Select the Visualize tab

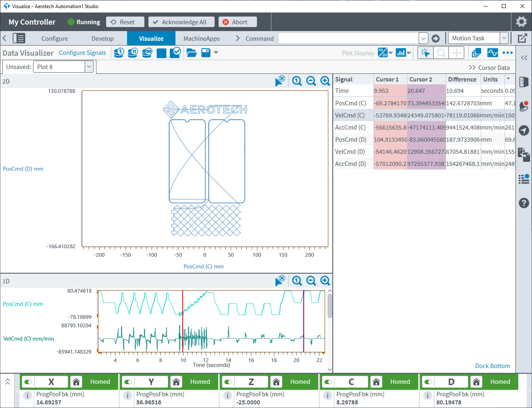point(151,39)
